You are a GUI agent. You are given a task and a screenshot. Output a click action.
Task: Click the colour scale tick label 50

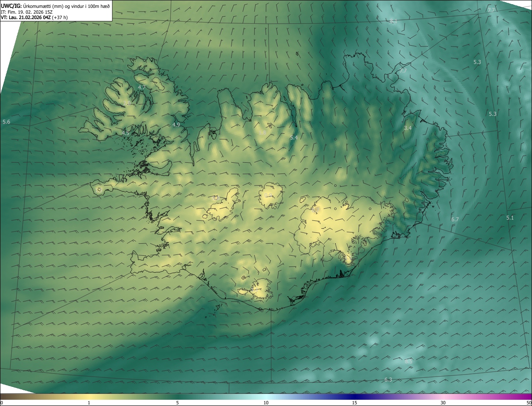(529, 403)
